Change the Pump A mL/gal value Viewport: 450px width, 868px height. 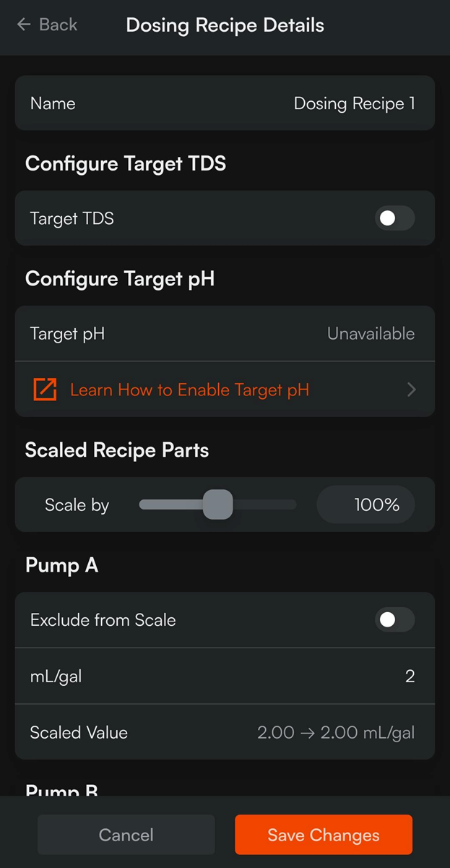click(410, 676)
